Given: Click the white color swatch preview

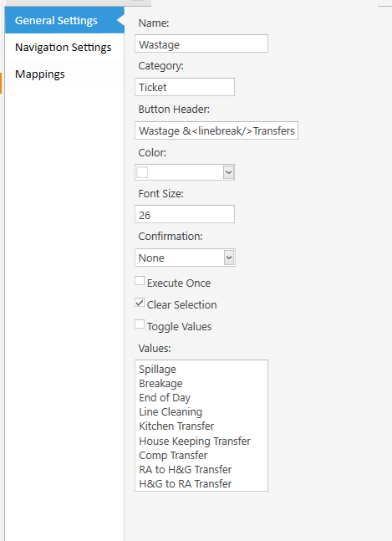Looking at the screenshot, I should click(142, 172).
